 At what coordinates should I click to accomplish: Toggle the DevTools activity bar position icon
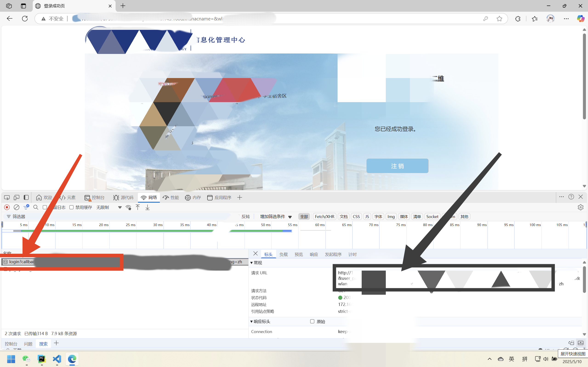26,198
